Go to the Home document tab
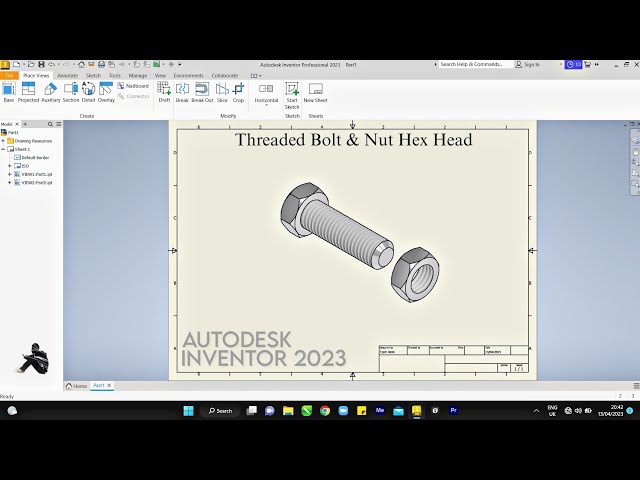This screenshot has height=480, width=640. click(x=76, y=386)
